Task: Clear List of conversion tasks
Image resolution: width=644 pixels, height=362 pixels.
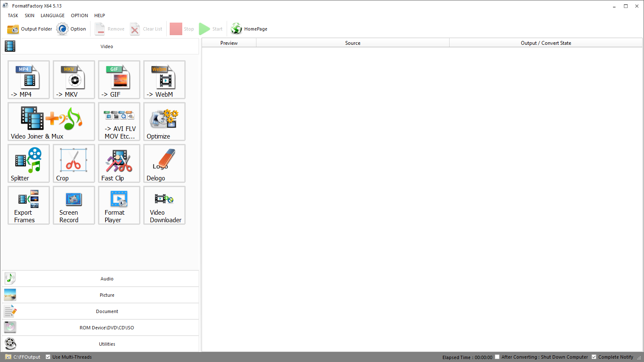Action: point(146,29)
